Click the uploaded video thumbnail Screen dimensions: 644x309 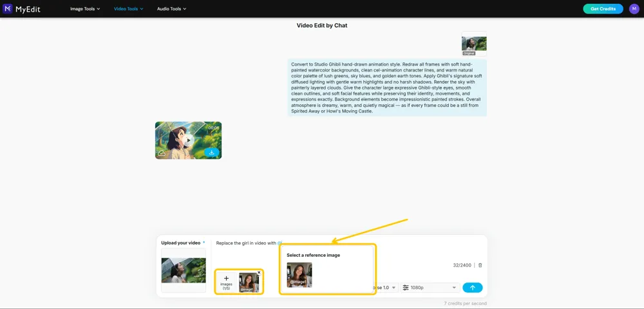[x=184, y=270]
